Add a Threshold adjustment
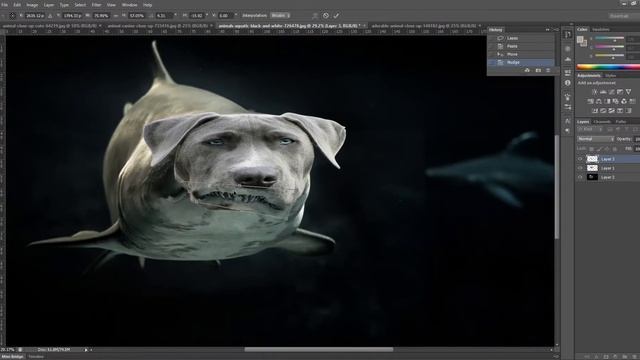Image resolution: width=640 pixels, height=360 pixels. pyautogui.click(x=611, y=111)
